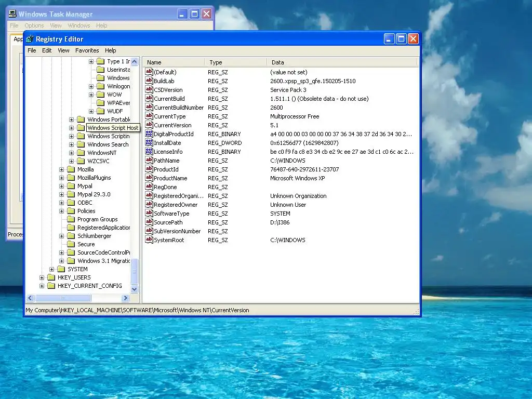Viewport: 532px width, 399px height.
Task: Click the ProductName string value icon
Action: [149, 178]
